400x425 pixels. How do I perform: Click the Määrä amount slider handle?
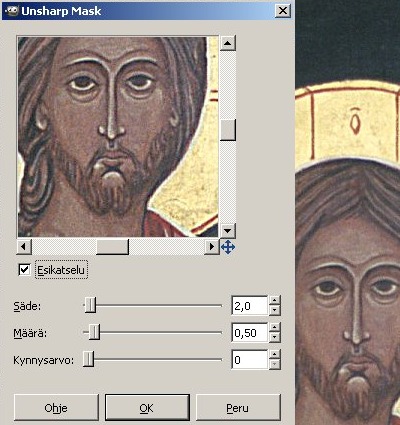[94, 332]
